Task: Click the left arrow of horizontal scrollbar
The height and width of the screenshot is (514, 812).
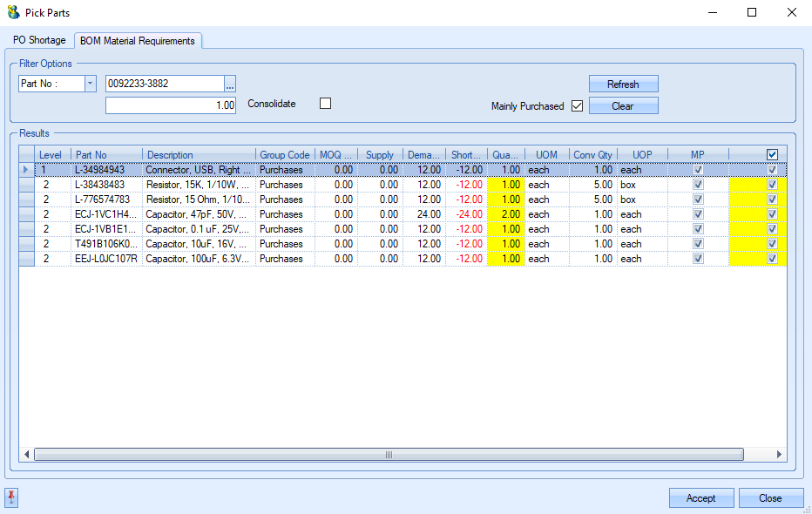Action: coord(26,455)
